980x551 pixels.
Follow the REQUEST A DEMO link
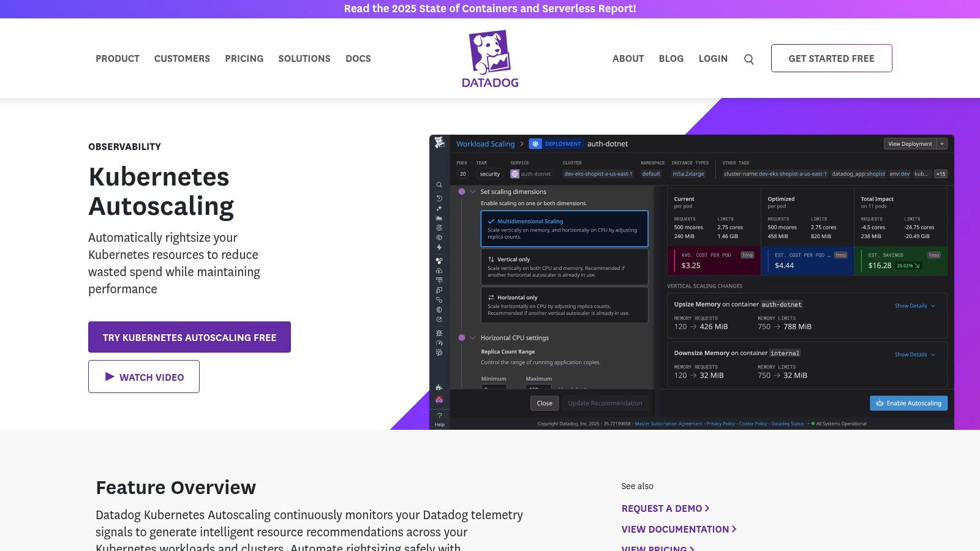[665, 508]
